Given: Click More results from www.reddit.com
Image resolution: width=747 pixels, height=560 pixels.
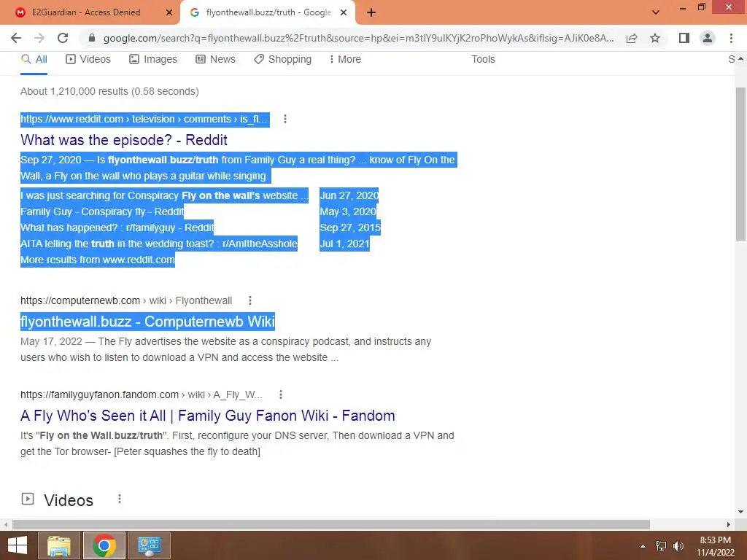Looking at the screenshot, I should tap(98, 260).
